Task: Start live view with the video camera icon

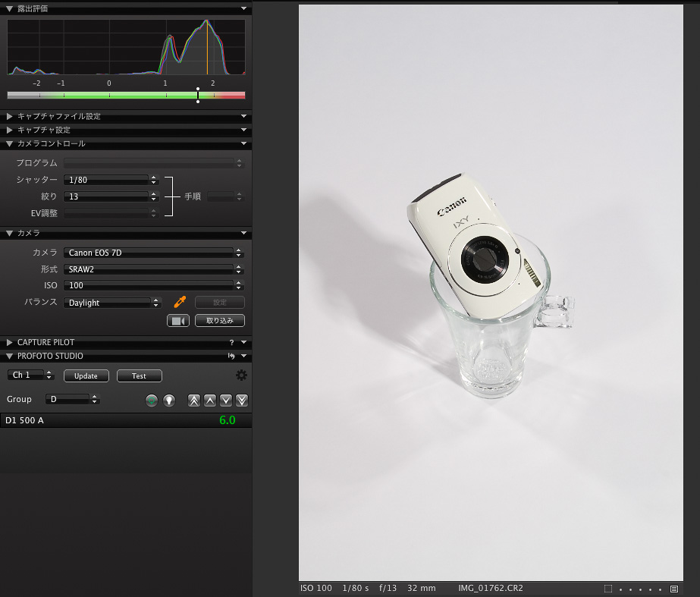Action: pyautogui.click(x=177, y=321)
